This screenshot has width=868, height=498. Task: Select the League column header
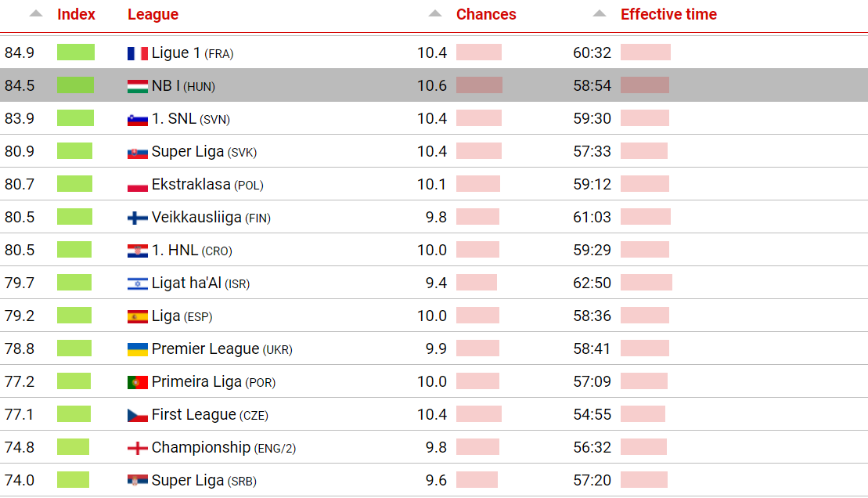[x=153, y=14]
